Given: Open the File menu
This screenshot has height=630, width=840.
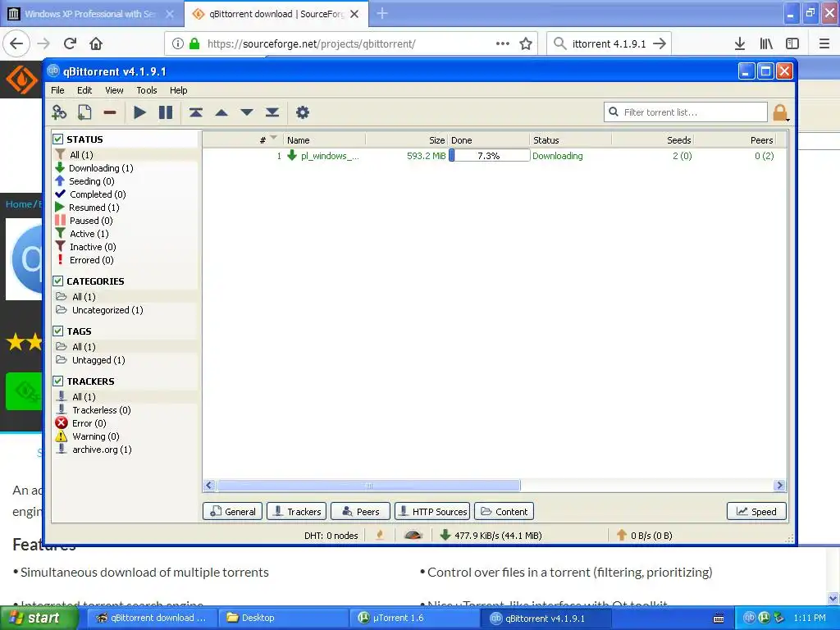Looking at the screenshot, I should [57, 90].
